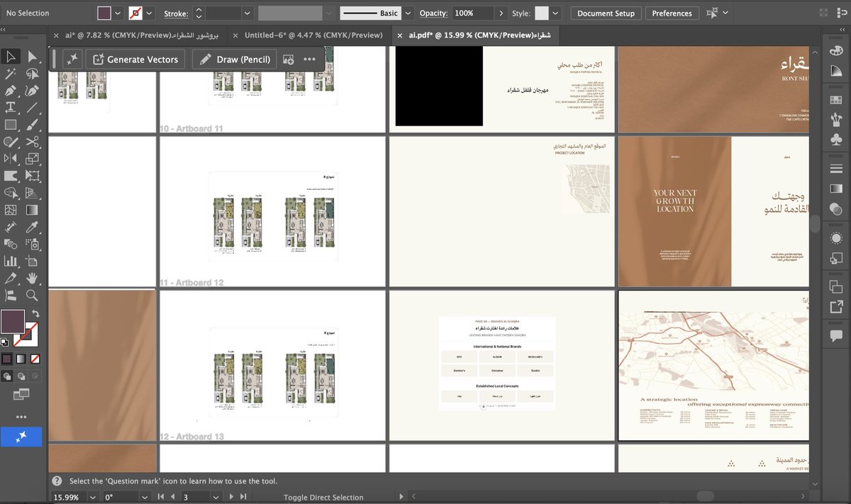This screenshot has height=504, width=851.
Task: Select the شقراء ai.pdf document tab
Action: [x=475, y=35]
